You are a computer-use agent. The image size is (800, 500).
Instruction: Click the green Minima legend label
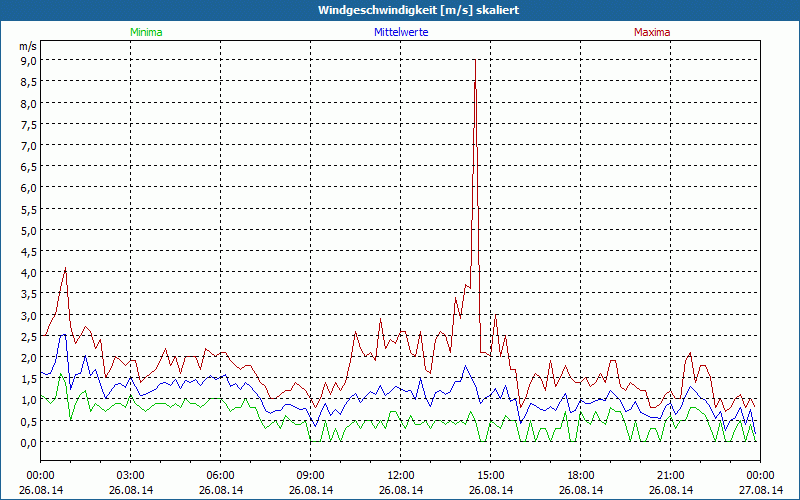(146, 32)
